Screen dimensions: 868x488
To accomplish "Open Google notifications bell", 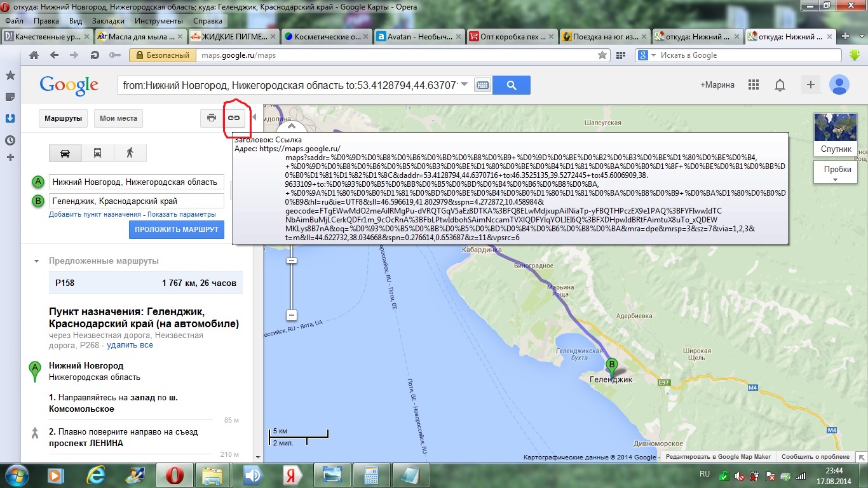I will point(780,85).
